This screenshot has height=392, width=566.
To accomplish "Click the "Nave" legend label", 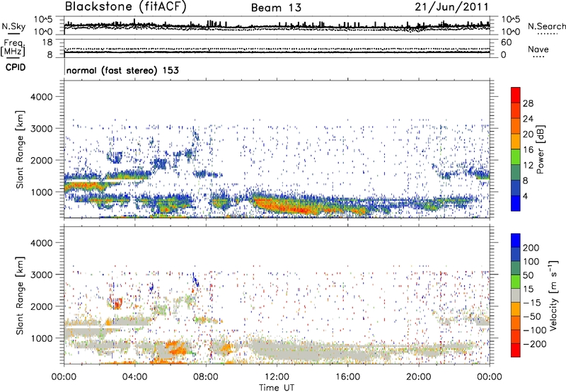I will point(538,49).
